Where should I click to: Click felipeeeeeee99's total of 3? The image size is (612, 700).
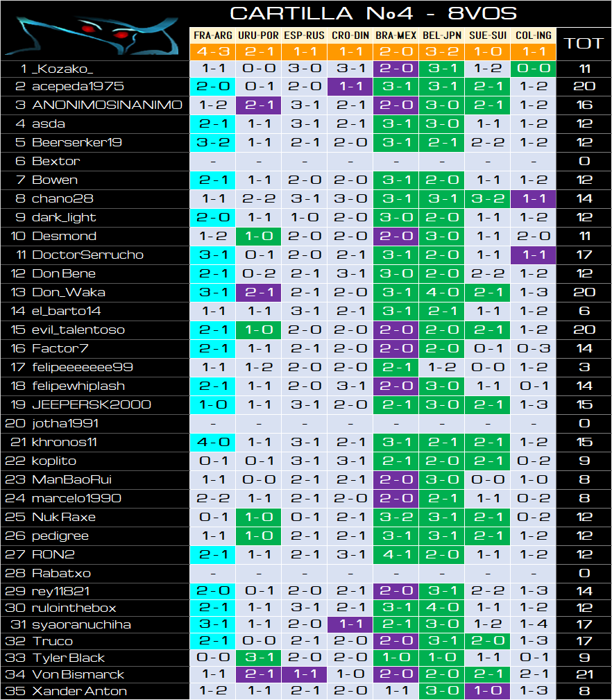[584, 368]
